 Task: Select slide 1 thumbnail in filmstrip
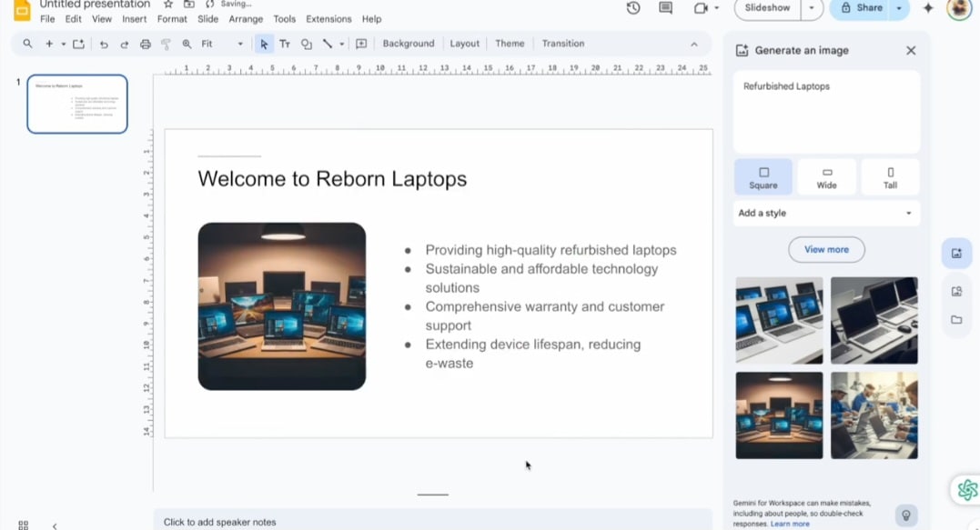point(77,105)
